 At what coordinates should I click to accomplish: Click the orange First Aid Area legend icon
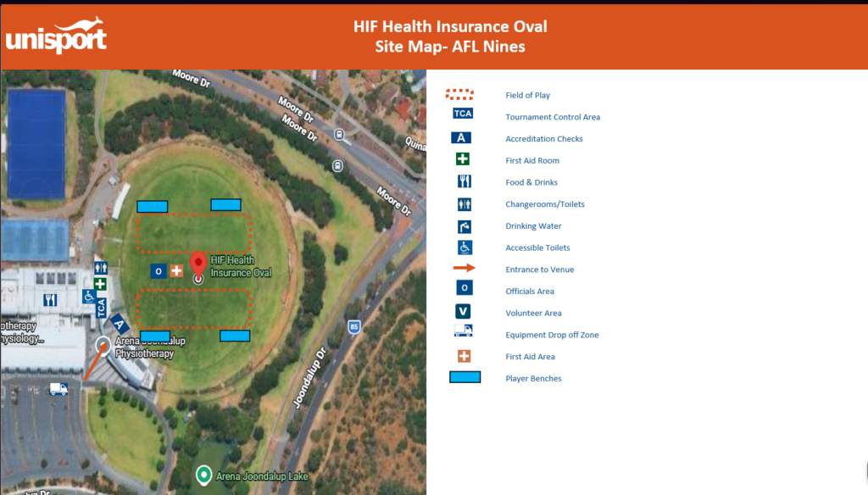464,356
